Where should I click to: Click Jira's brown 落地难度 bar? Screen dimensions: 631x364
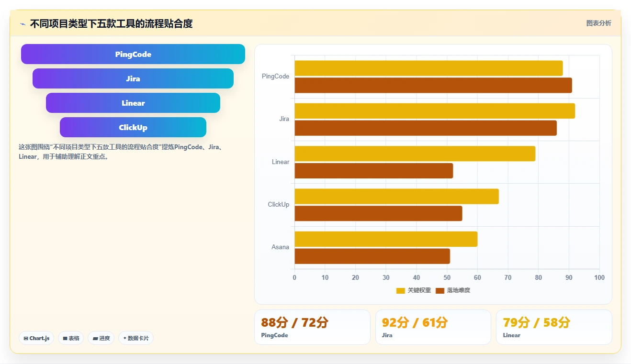pyautogui.click(x=426, y=128)
